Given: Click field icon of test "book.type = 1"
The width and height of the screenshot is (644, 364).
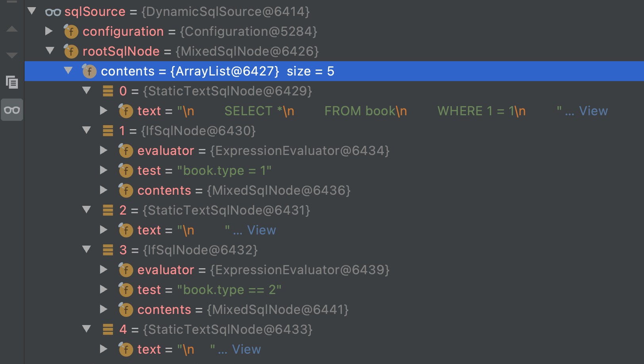Looking at the screenshot, I should pyautogui.click(x=126, y=170).
